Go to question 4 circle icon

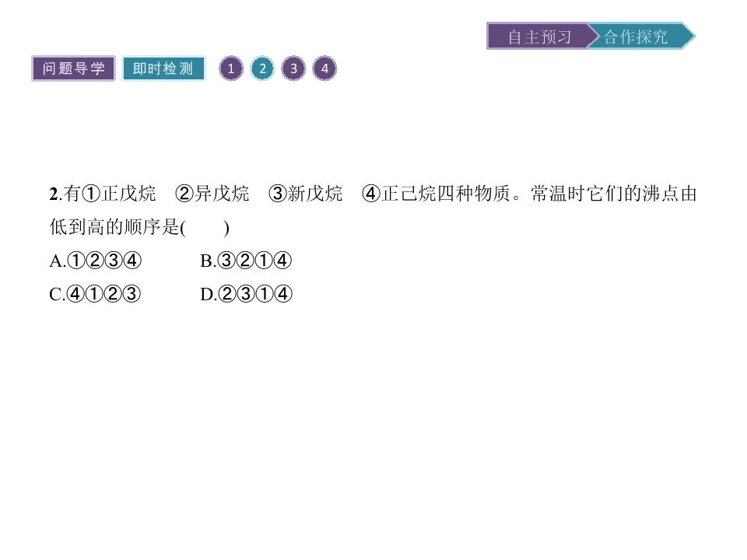click(x=325, y=68)
